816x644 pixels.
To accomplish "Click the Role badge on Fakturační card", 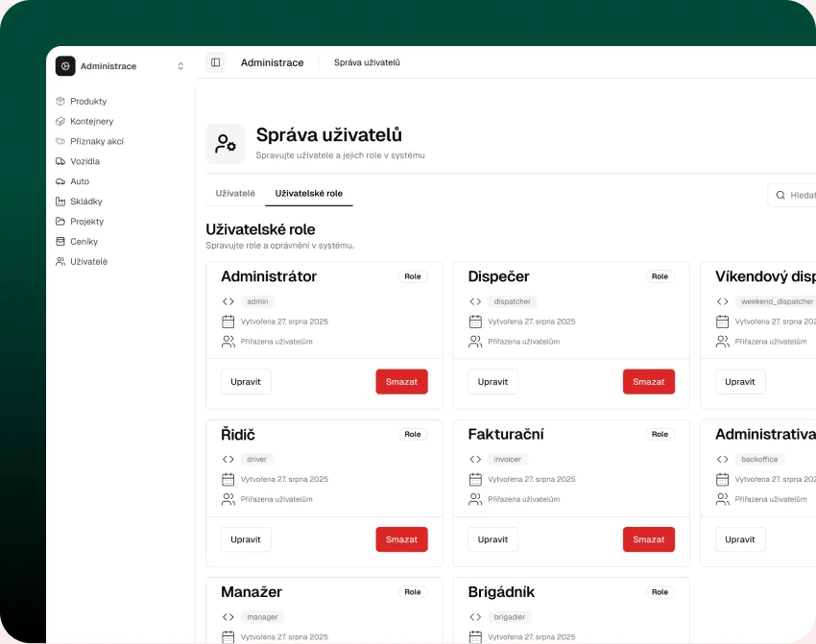I will 660,434.
